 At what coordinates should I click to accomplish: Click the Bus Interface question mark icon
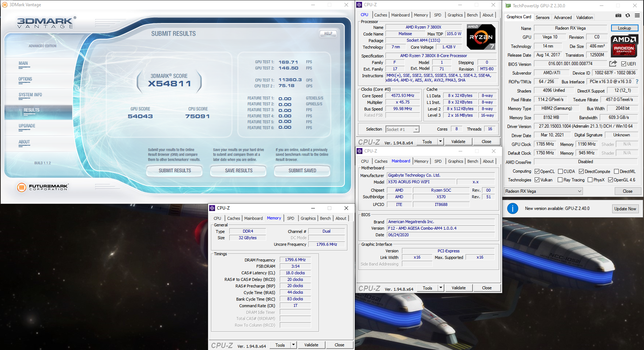(637, 82)
